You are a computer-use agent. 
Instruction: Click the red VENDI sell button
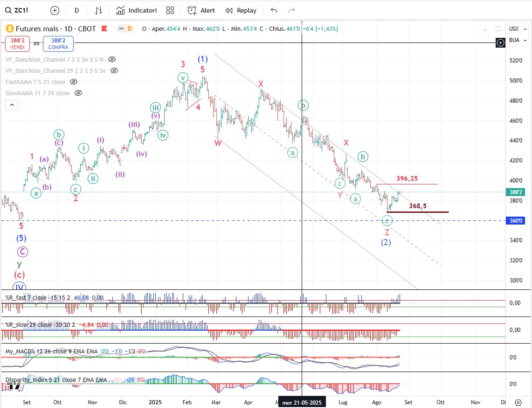[18, 44]
